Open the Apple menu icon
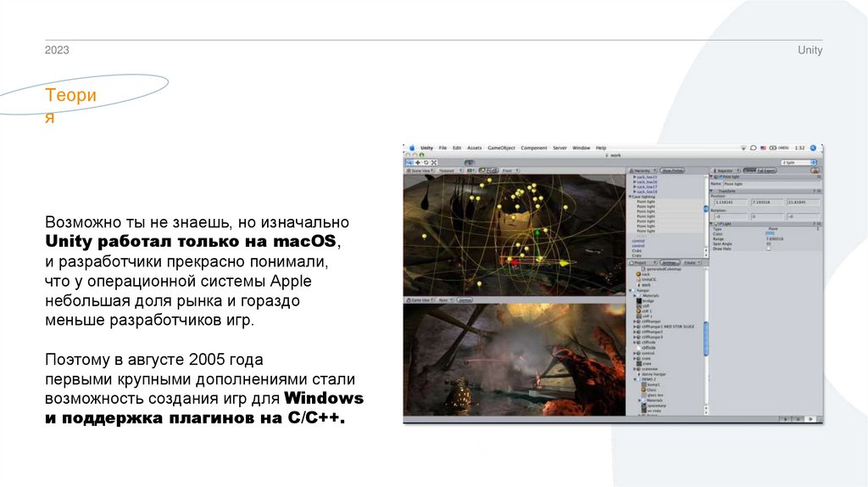Viewport: 868px width, 487px height. pyautogui.click(x=412, y=148)
